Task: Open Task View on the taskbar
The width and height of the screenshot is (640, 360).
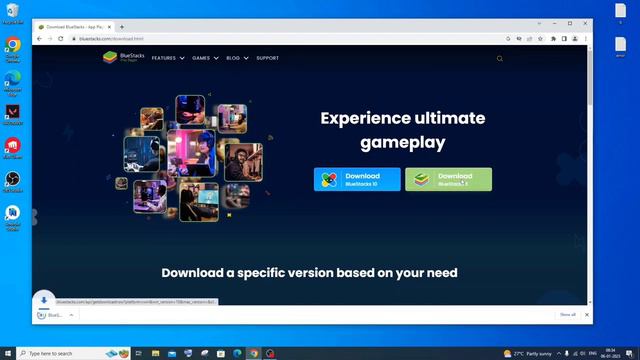Action: click(x=139, y=353)
